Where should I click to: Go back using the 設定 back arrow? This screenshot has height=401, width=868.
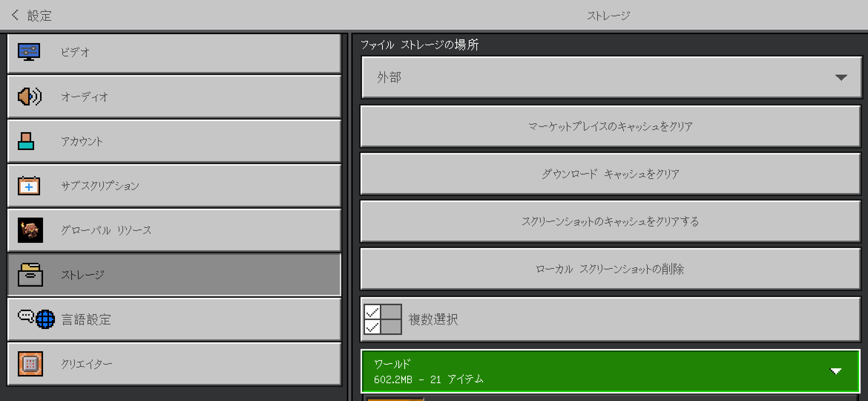pyautogui.click(x=15, y=15)
